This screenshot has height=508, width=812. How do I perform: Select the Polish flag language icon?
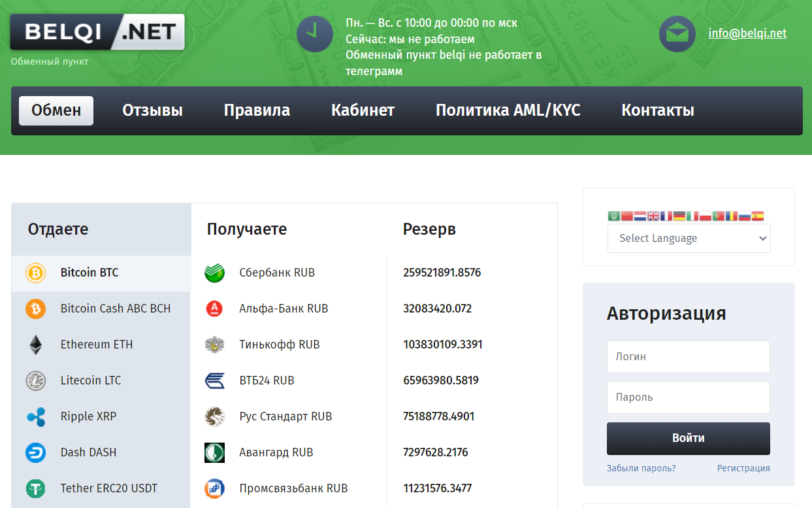tap(706, 216)
